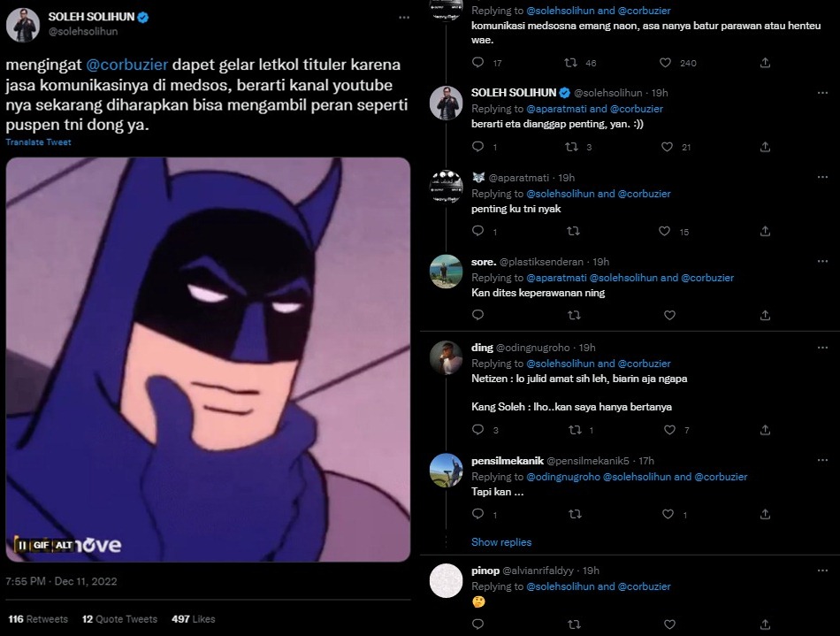Viewport: 840px width, 636px height.
Task: Open more menu on pinop's reply
Action: (812, 571)
